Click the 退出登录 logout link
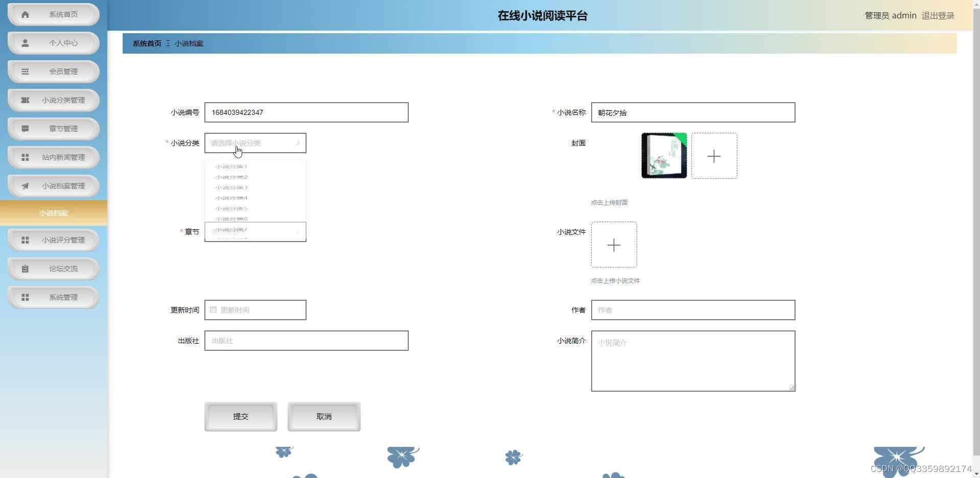 938,15
